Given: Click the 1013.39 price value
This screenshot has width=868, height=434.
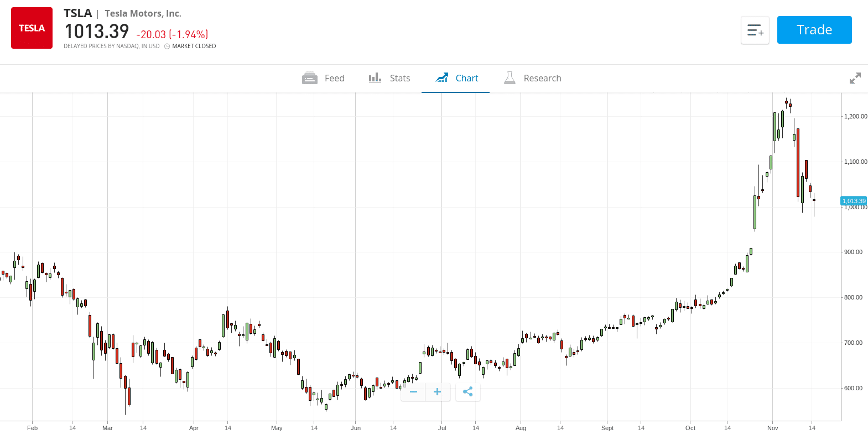Looking at the screenshot, I should point(97,32).
